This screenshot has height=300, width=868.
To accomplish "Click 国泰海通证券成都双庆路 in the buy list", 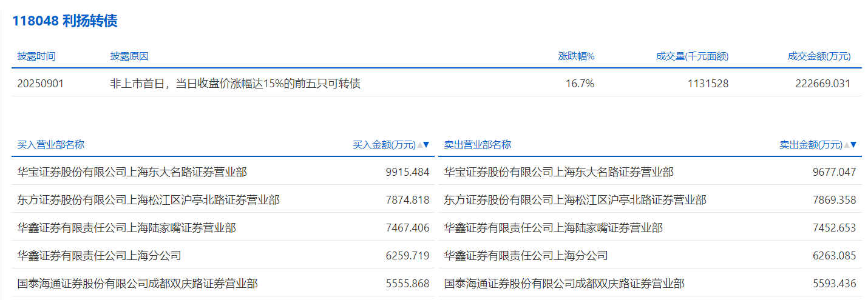I will pyautogui.click(x=138, y=284).
